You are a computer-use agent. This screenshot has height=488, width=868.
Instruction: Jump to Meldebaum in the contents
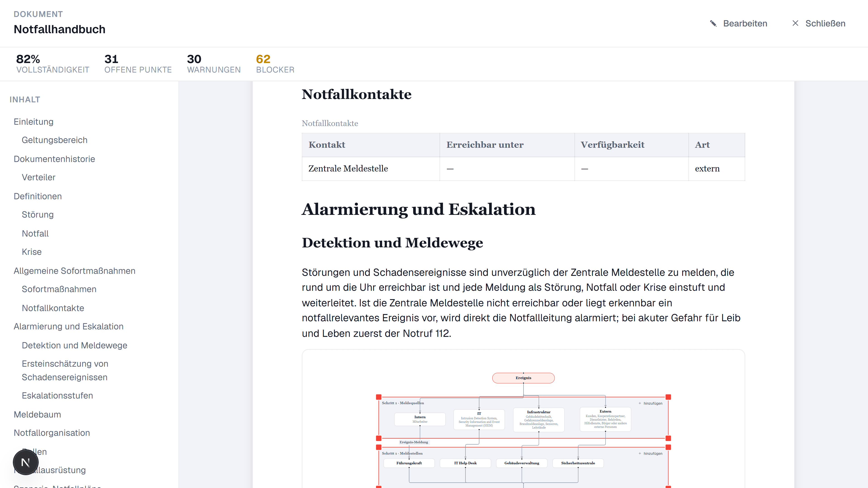[x=37, y=415]
